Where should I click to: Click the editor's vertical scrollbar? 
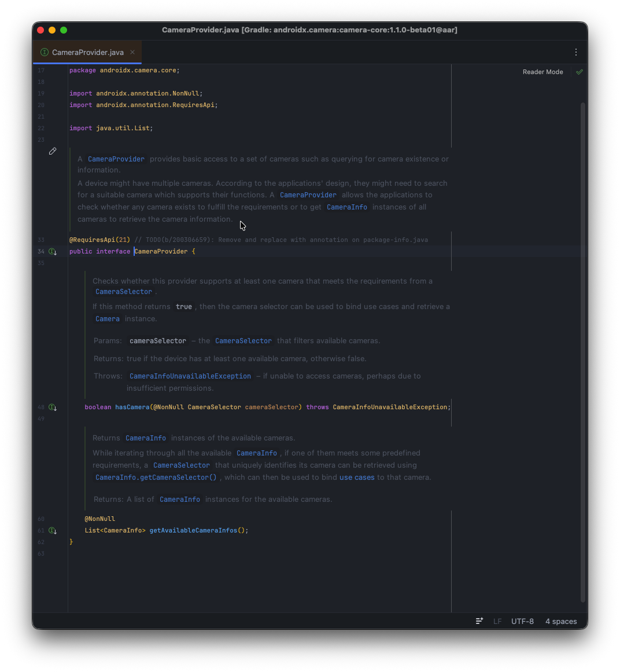[x=582, y=347]
